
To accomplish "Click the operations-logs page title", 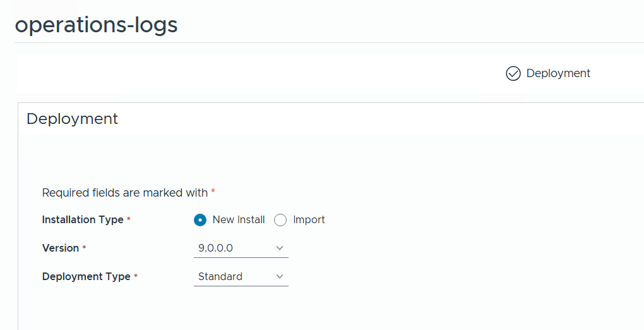I will [x=96, y=25].
